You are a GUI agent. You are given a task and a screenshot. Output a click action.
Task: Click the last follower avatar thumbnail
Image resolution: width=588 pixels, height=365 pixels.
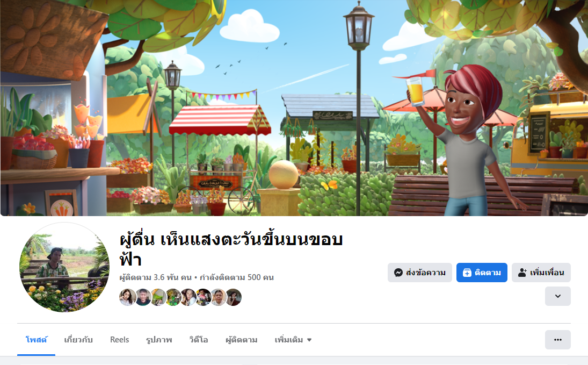[233, 297]
